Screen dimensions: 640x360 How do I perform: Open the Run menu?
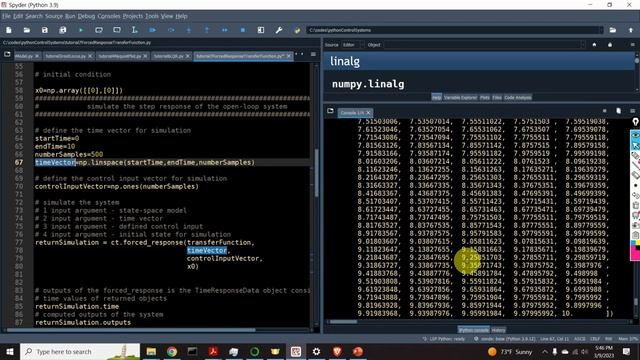(70, 16)
